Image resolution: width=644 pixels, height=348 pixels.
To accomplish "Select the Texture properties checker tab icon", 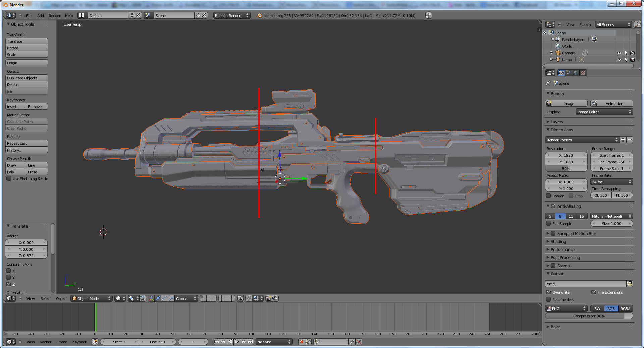I will [x=583, y=73].
